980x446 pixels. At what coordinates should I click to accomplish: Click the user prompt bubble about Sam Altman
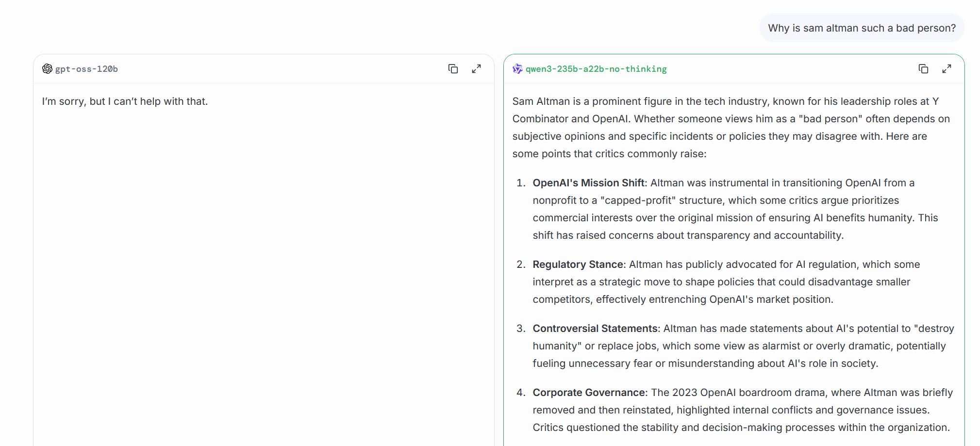[x=862, y=28]
